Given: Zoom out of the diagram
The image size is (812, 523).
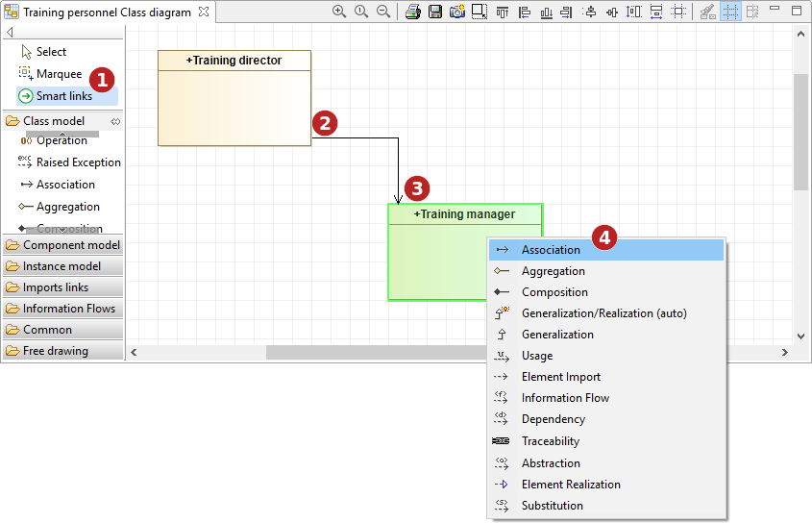Looking at the screenshot, I should pos(383,12).
